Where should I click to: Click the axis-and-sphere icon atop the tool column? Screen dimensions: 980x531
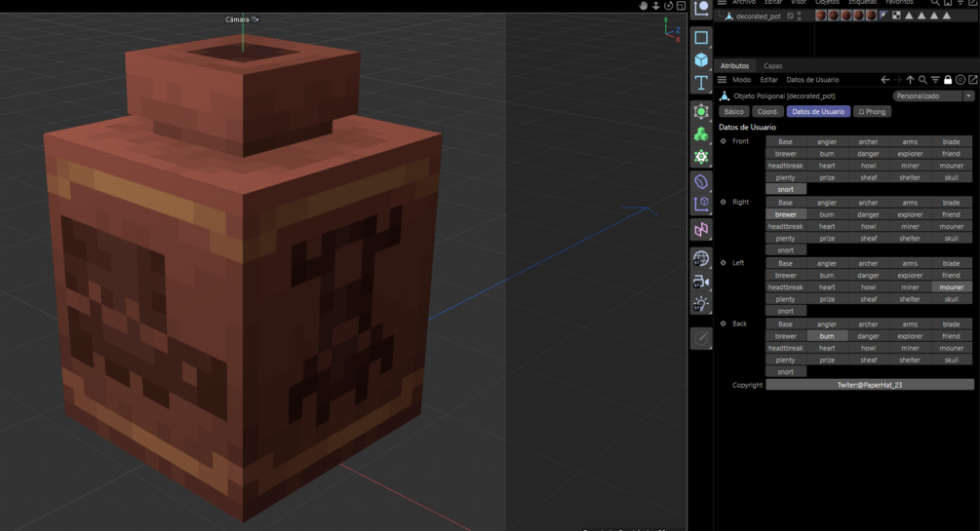tap(700, 8)
